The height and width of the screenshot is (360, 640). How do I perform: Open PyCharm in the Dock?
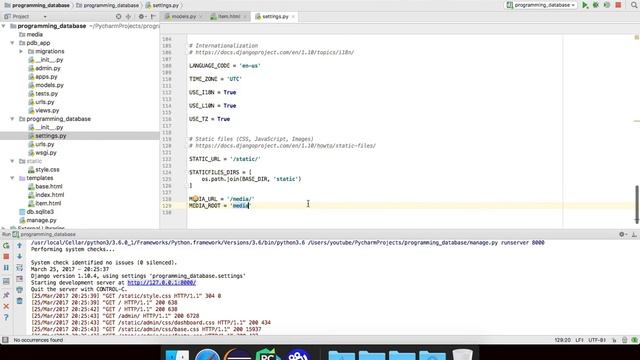point(267,354)
